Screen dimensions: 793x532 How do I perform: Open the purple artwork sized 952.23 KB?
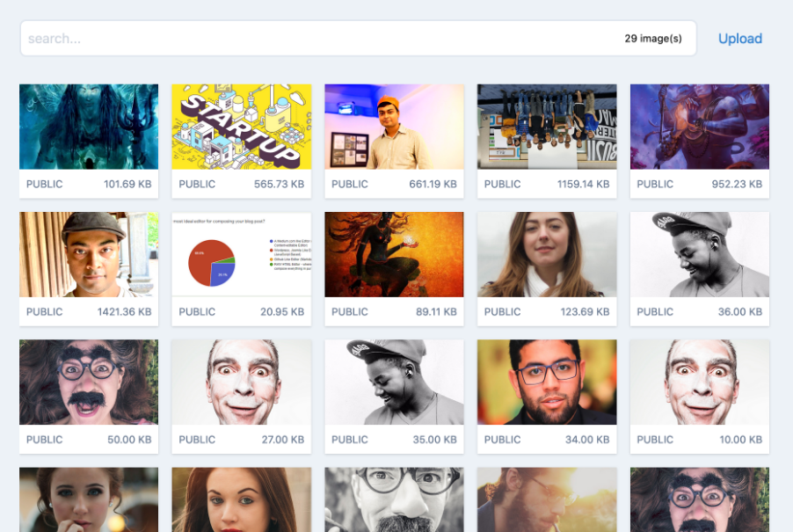[699, 127]
